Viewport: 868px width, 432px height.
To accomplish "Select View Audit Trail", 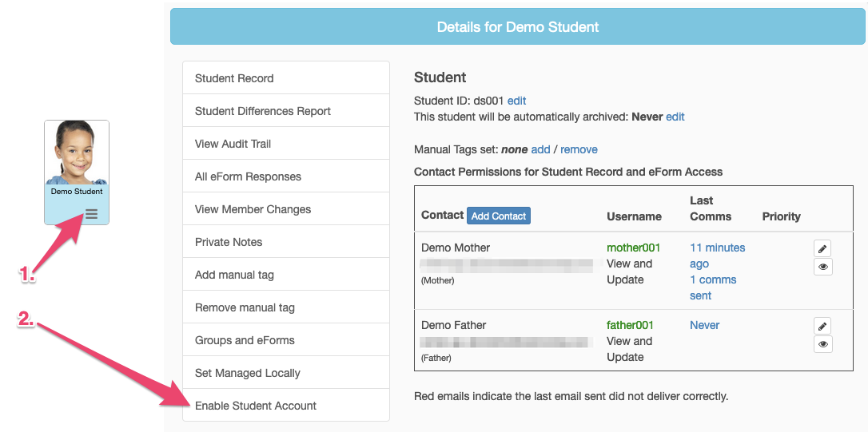I will click(x=233, y=144).
